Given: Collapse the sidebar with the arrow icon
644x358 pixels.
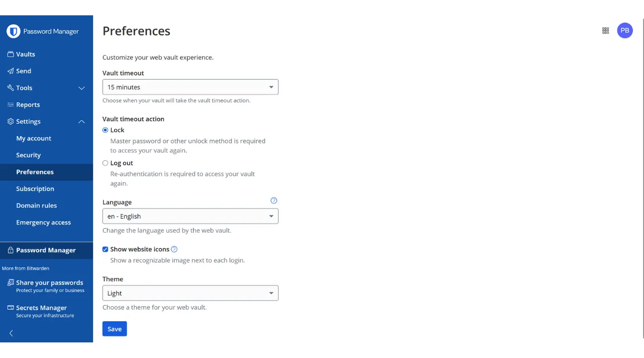Looking at the screenshot, I should click(11, 333).
